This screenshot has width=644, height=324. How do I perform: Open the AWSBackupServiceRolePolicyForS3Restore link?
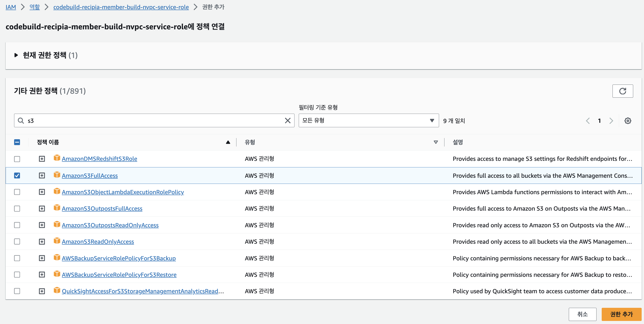click(x=119, y=274)
